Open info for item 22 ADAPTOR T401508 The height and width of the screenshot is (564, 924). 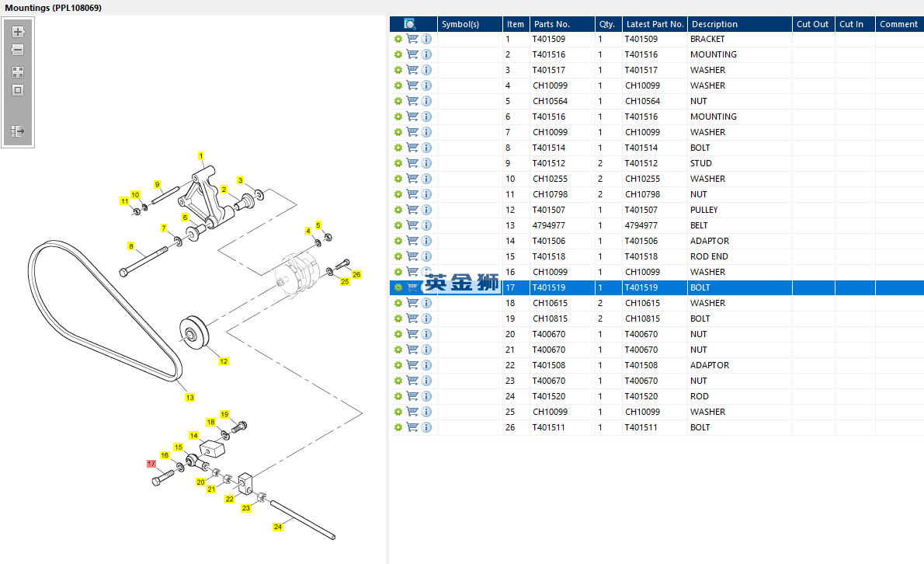pyautogui.click(x=426, y=365)
